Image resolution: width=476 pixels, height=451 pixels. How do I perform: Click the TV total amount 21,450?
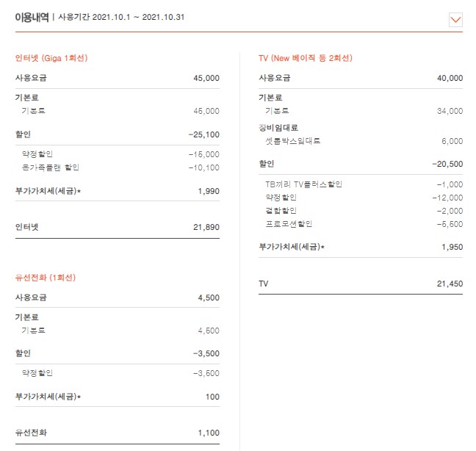(x=449, y=284)
